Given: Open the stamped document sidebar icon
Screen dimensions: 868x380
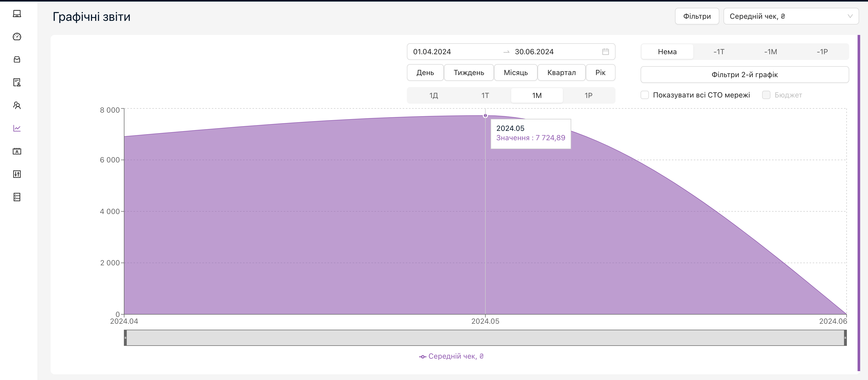Looking at the screenshot, I should 17,82.
